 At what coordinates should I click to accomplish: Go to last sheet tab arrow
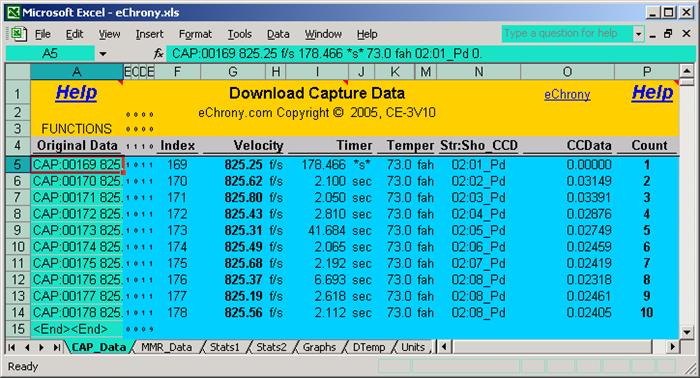[x=57, y=347]
